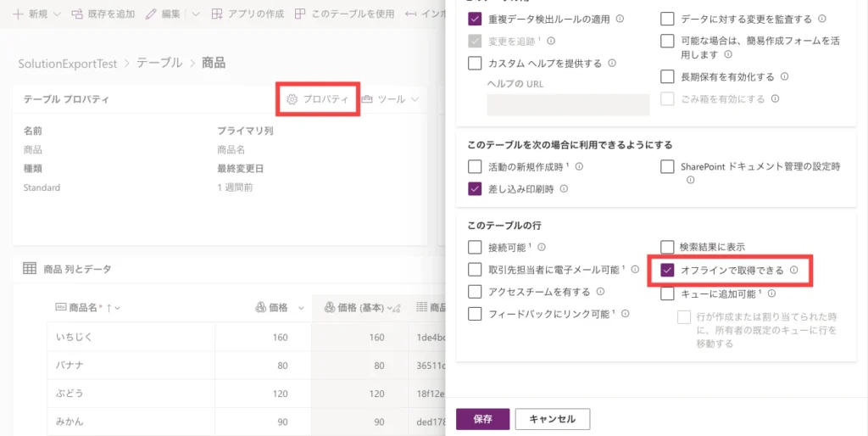Click the toolbox icon beside ツール
The height and width of the screenshot is (436, 868).
[367, 99]
